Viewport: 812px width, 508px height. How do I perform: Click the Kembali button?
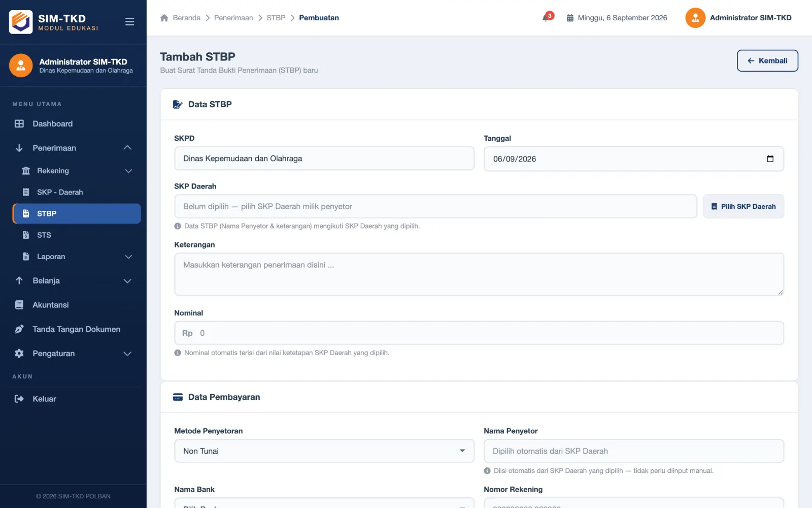point(767,60)
